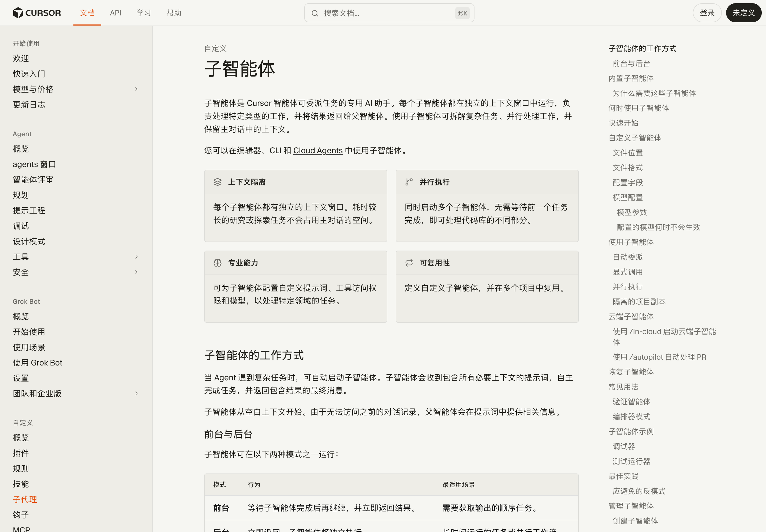The height and width of the screenshot is (532, 766).
Task: Jump to 应避免的反模式 in table of contents
Action: point(639,491)
